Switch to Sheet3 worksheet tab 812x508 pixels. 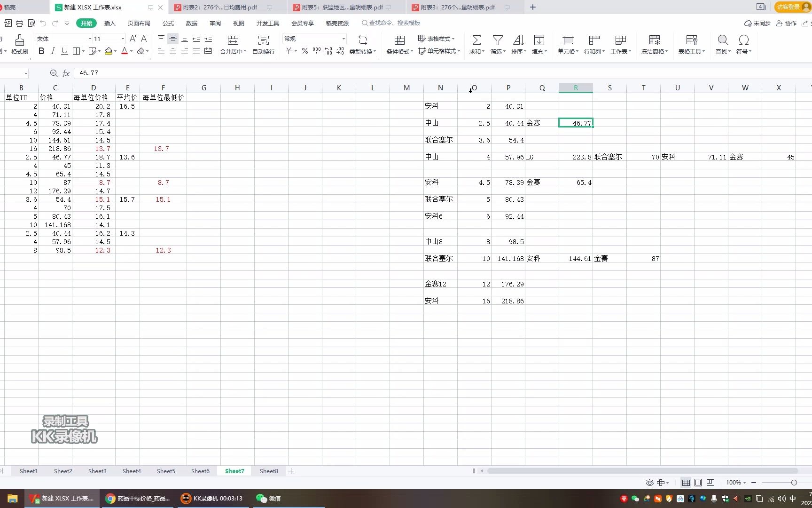coord(97,471)
